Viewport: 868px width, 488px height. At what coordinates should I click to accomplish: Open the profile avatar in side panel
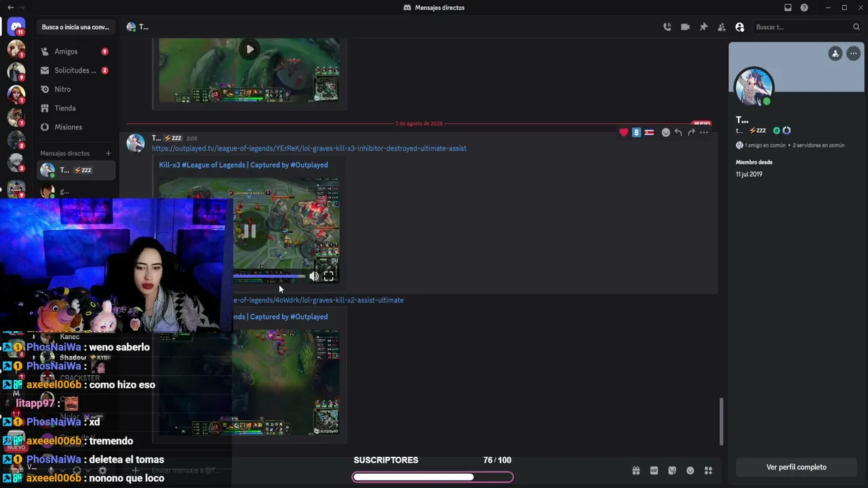754,87
